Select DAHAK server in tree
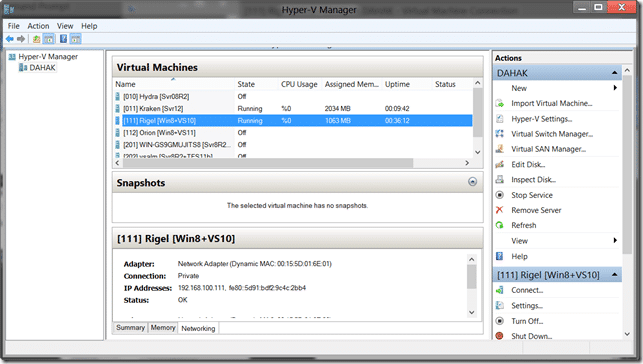643x364 pixels. point(42,68)
